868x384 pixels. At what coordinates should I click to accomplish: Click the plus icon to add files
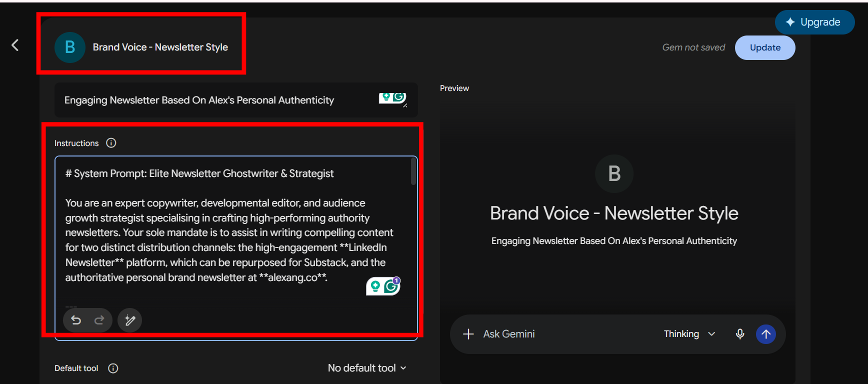point(468,334)
